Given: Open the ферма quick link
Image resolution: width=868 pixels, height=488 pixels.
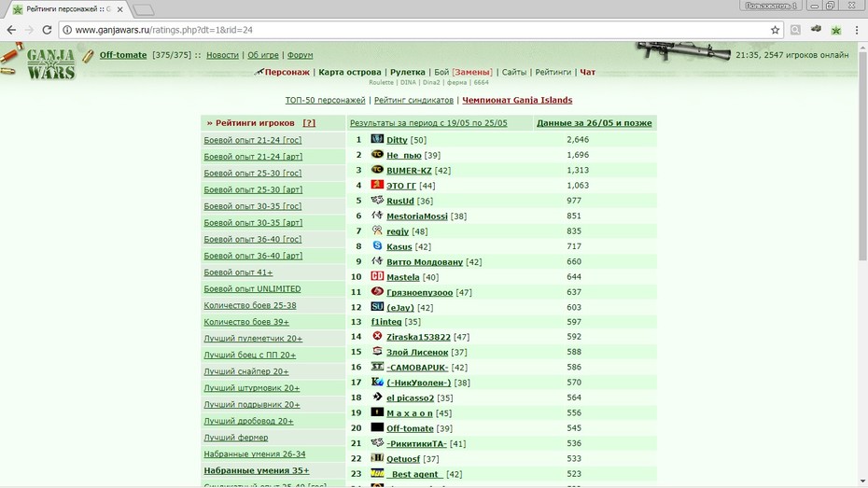Looking at the screenshot, I should pyautogui.click(x=456, y=82).
